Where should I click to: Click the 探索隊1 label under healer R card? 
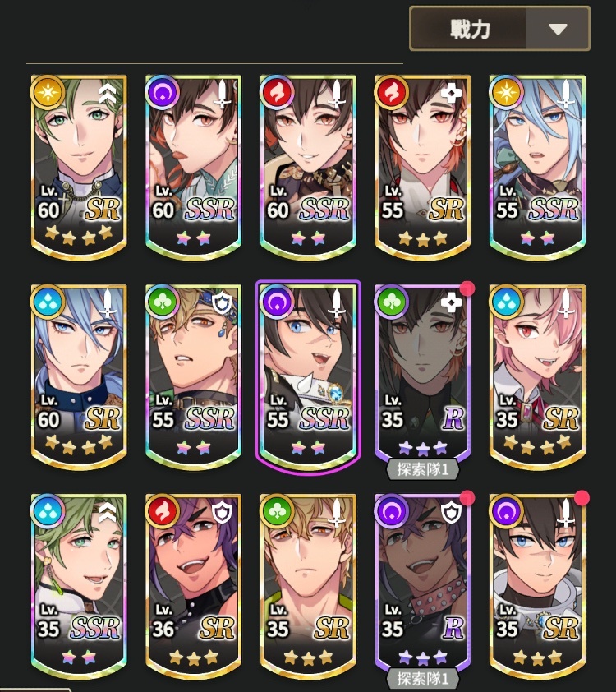click(x=423, y=469)
